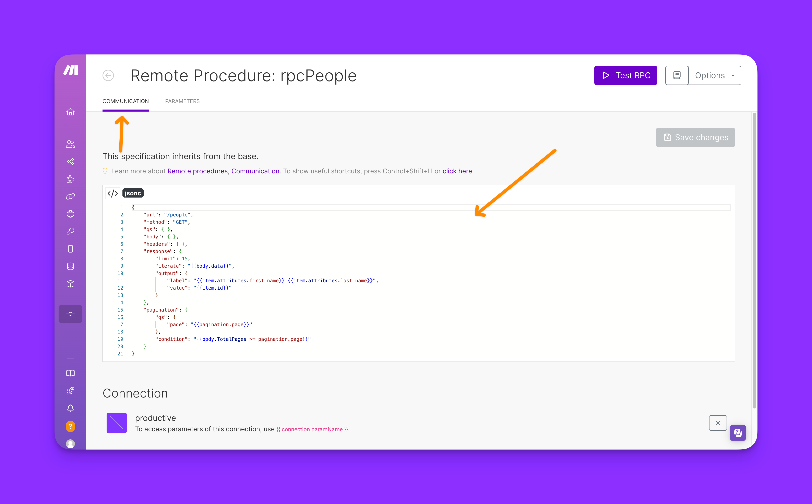Image resolution: width=812 pixels, height=504 pixels.
Task: Select the Communication tab
Action: coord(126,101)
